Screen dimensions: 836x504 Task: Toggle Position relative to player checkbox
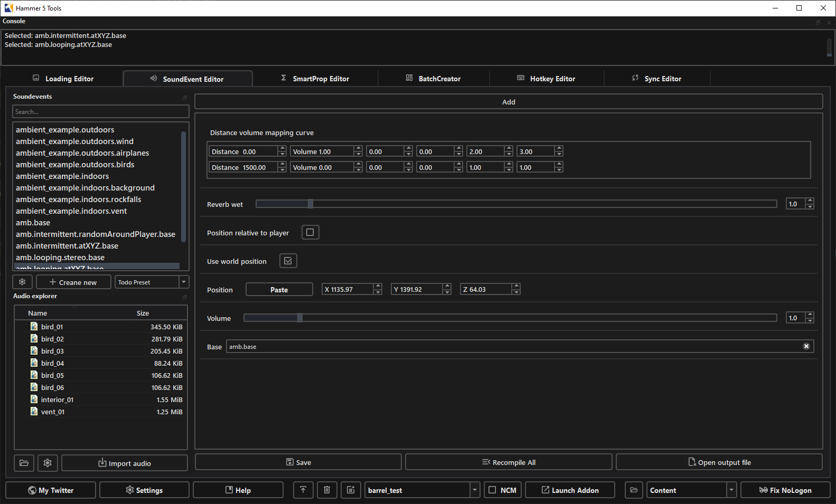click(310, 232)
